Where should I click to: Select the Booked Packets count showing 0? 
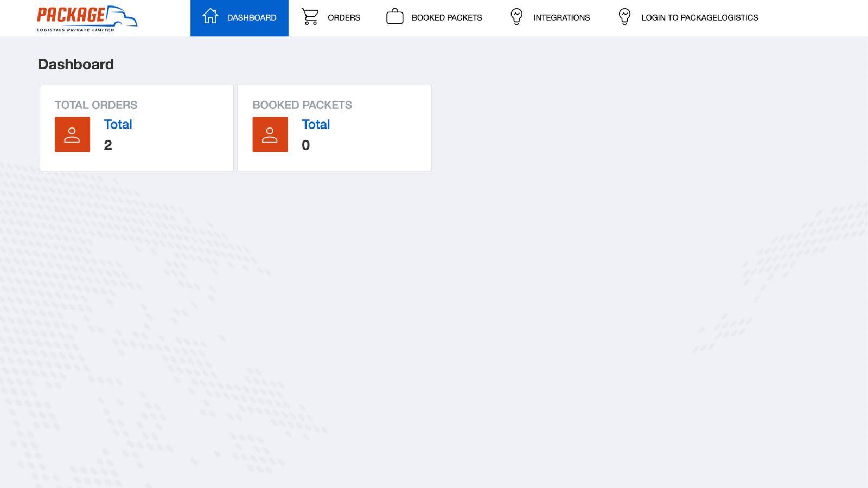(x=306, y=145)
